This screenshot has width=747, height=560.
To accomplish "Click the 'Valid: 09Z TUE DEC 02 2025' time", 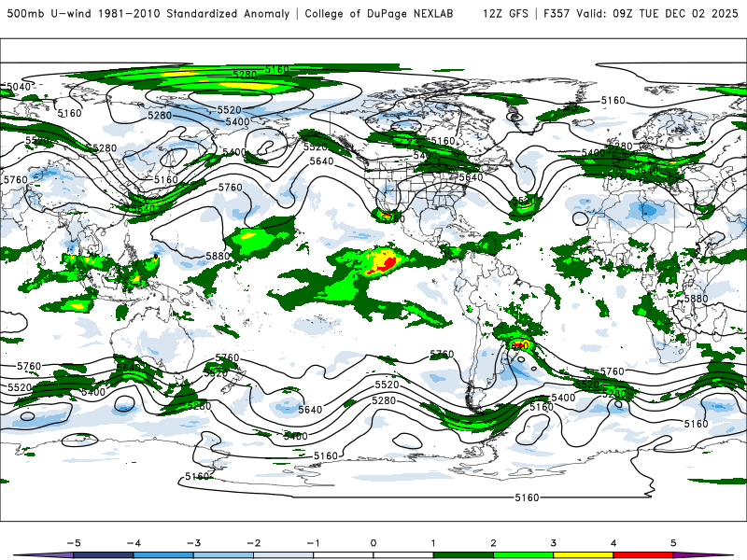I will click(x=657, y=14).
